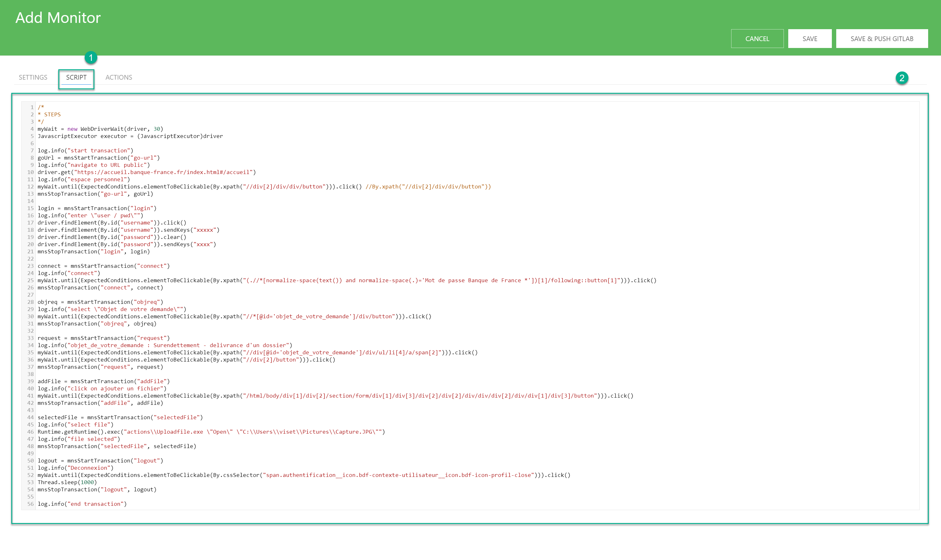Image resolution: width=941 pixels, height=560 pixels.
Task: Click the SAVE button
Action: [x=810, y=39]
